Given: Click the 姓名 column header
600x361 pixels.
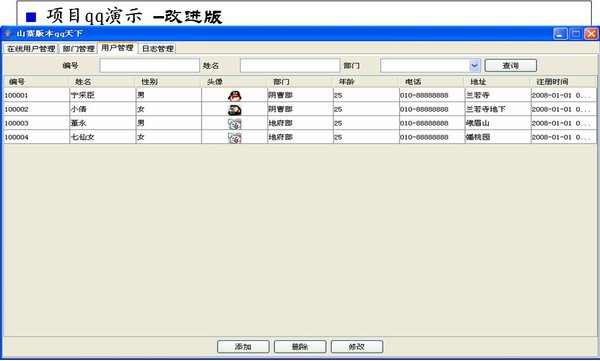Looking at the screenshot, I should [x=102, y=82].
